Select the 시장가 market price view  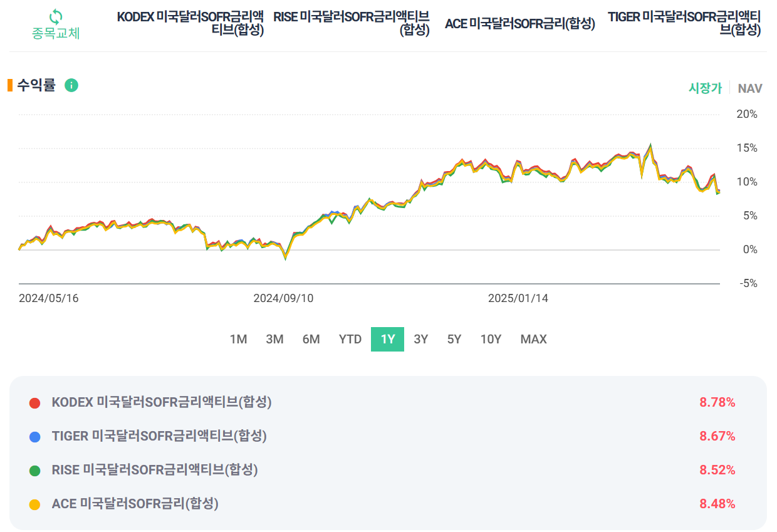(x=706, y=88)
